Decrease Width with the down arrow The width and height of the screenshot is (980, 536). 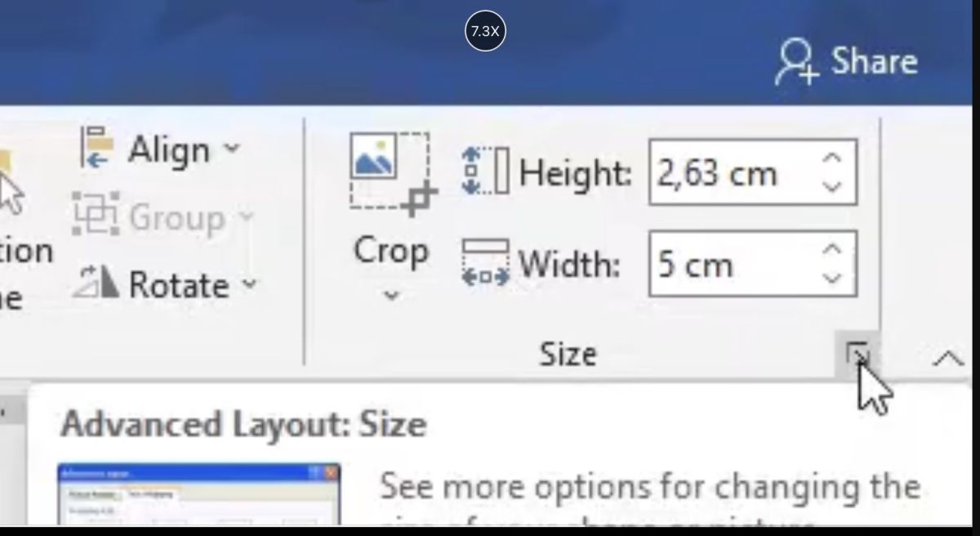[x=832, y=279]
